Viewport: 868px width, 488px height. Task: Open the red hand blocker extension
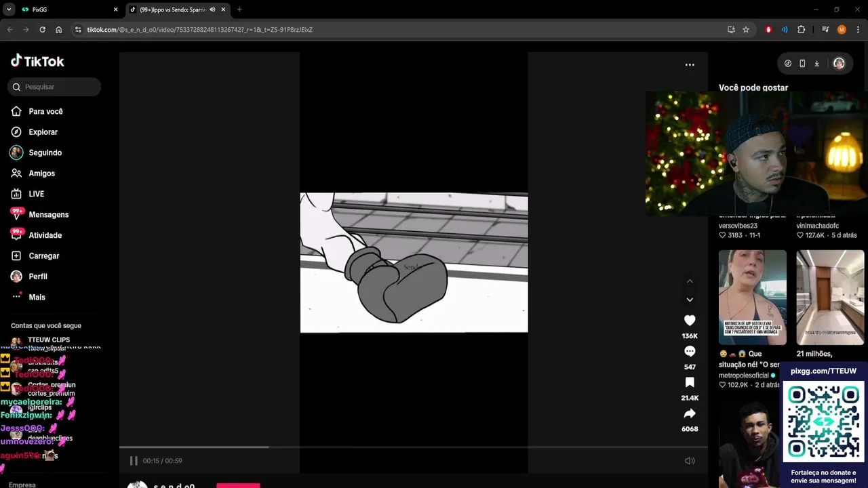pos(768,30)
